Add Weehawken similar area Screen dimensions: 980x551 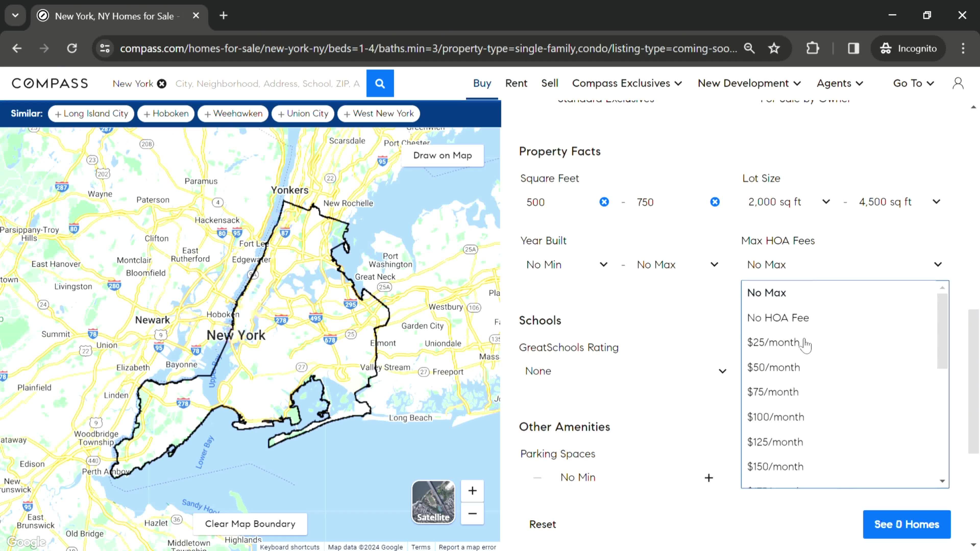[233, 113]
